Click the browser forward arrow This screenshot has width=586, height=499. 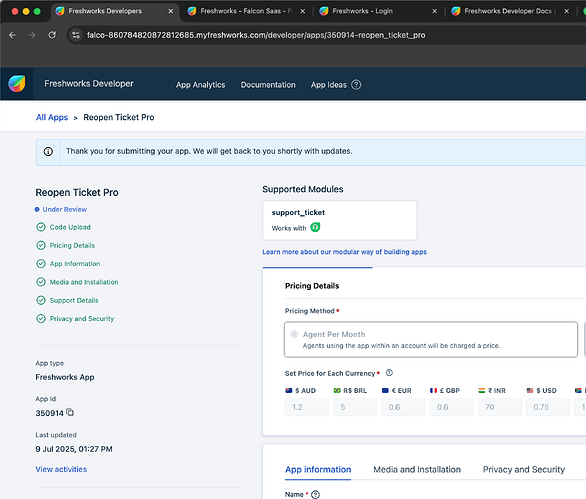[x=32, y=35]
